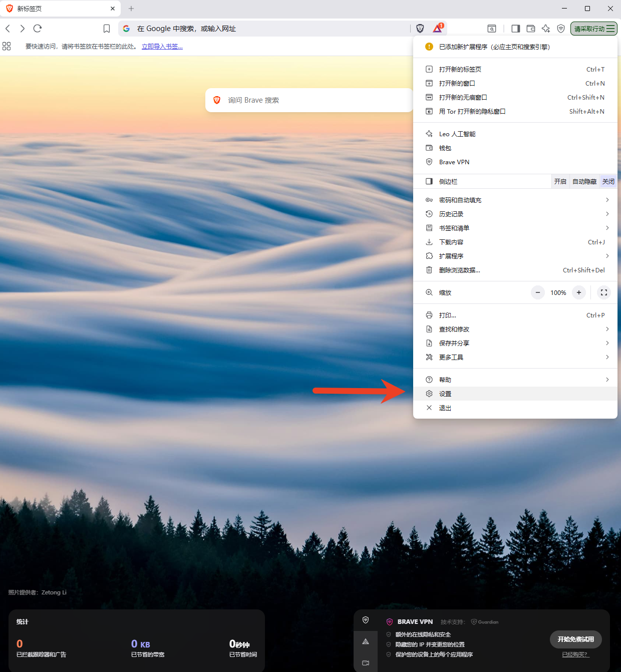Click the Brave Shields lion icon
Viewport: 621px width, 672px height.
click(x=420, y=29)
